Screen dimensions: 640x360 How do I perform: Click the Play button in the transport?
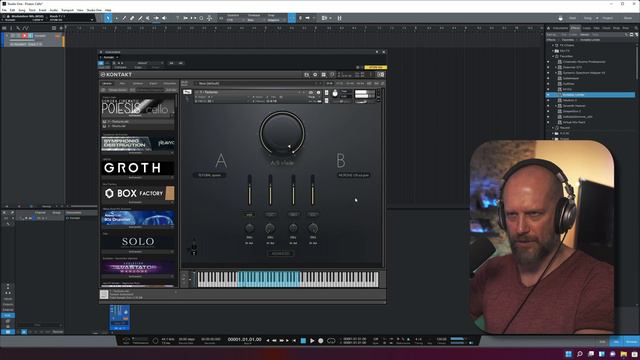click(x=312, y=340)
